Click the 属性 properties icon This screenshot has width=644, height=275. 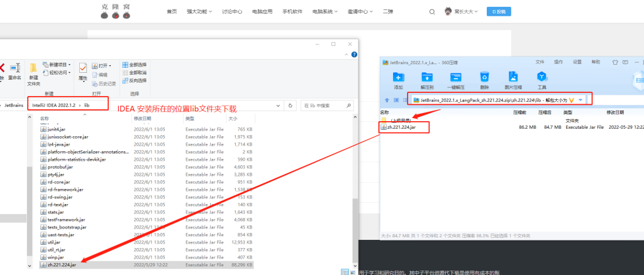coord(83,72)
